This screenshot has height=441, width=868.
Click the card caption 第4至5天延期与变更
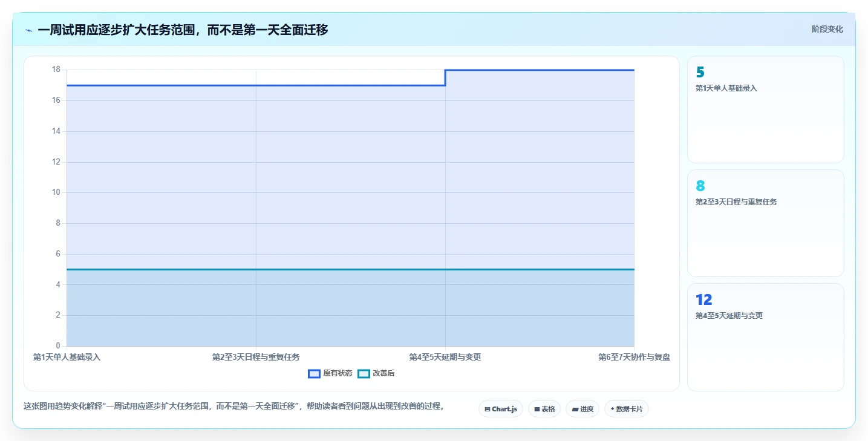pyautogui.click(x=729, y=316)
